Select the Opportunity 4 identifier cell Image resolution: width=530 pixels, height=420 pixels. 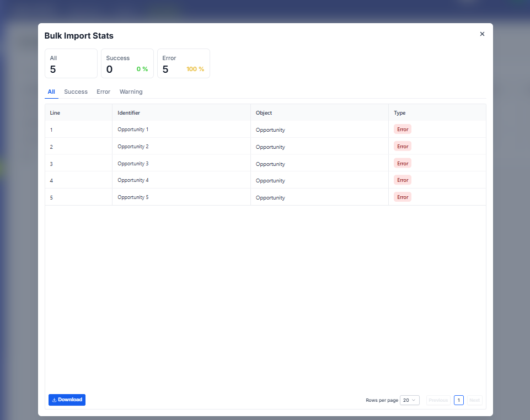coord(133,180)
